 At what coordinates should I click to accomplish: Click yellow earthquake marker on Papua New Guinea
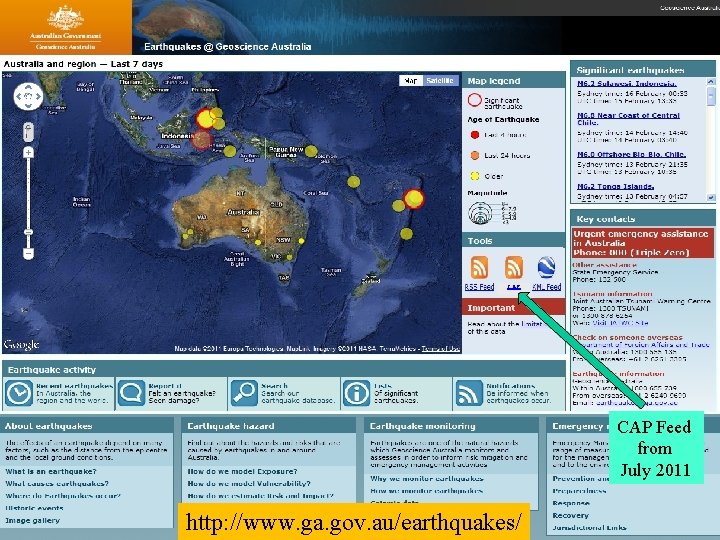point(311,151)
